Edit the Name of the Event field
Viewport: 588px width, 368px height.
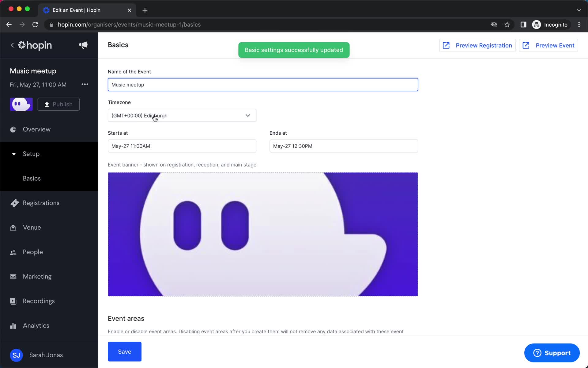pos(263,85)
